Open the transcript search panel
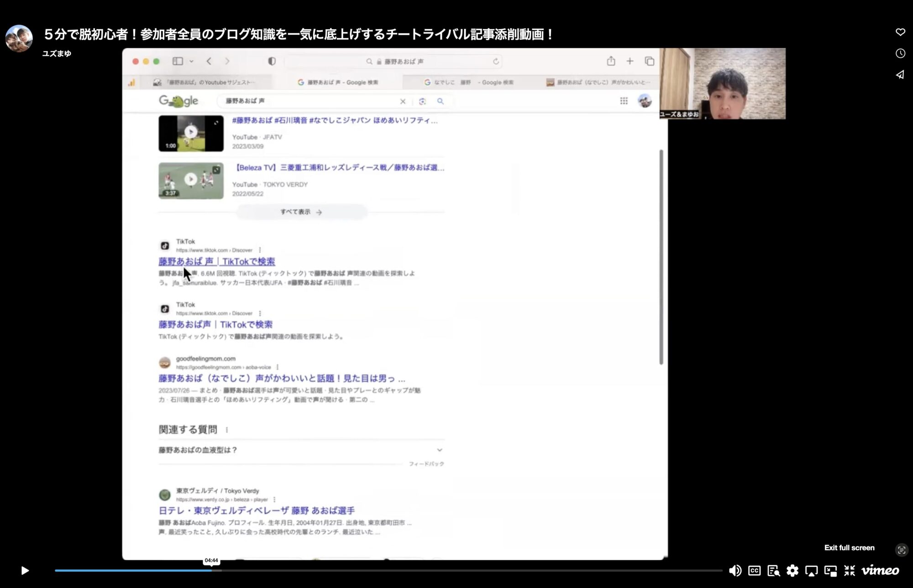The height and width of the screenshot is (588, 913). (x=773, y=571)
